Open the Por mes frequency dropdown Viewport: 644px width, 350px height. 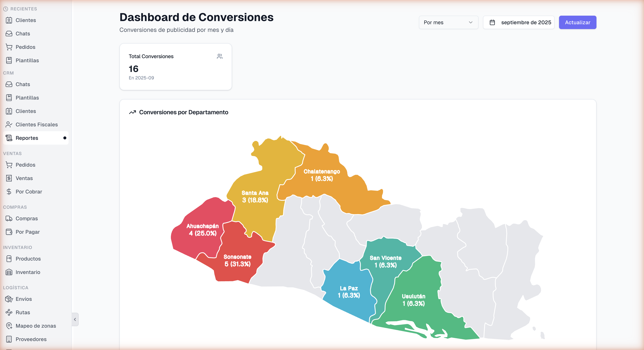tap(449, 22)
